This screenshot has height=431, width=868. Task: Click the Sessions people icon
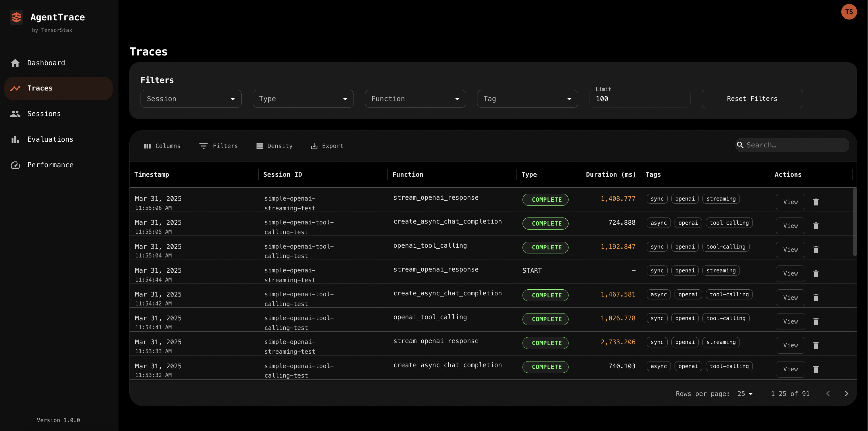pyautogui.click(x=15, y=114)
